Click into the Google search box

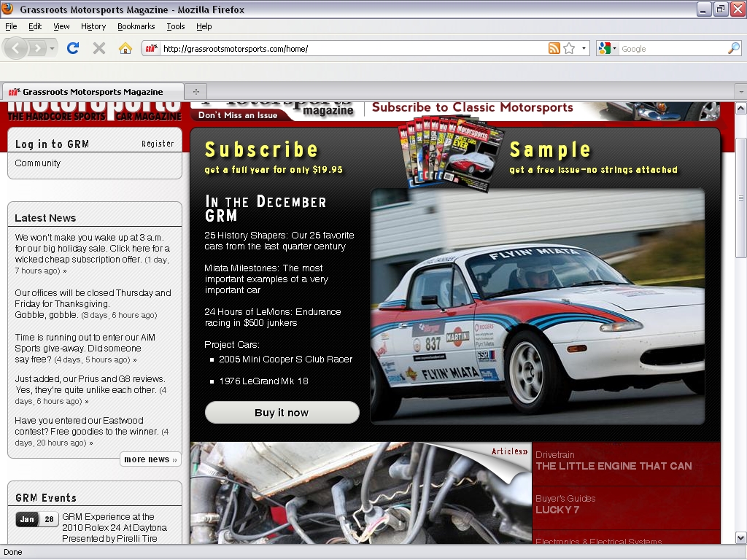pyautogui.click(x=673, y=49)
